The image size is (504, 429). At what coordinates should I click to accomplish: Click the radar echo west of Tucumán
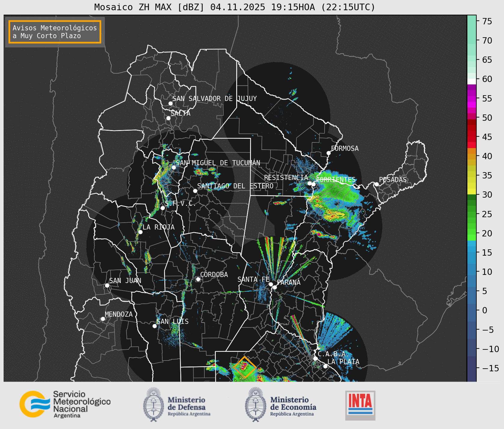click(162, 173)
